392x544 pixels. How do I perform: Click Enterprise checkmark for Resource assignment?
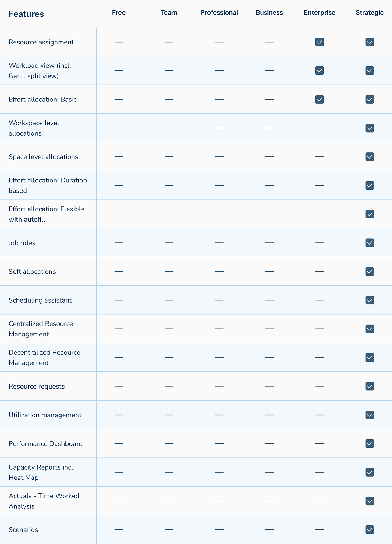[319, 42]
